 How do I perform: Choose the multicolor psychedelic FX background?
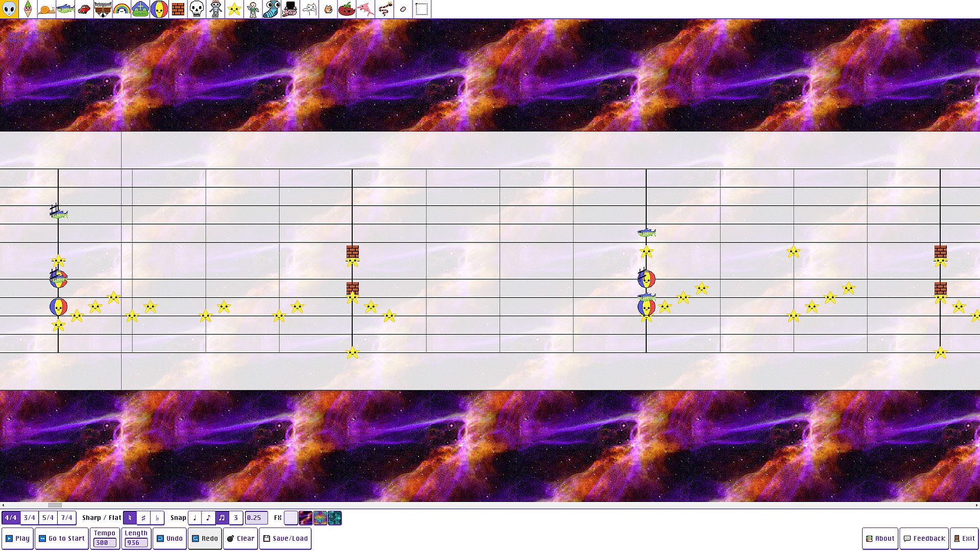[x=320, y=518]
